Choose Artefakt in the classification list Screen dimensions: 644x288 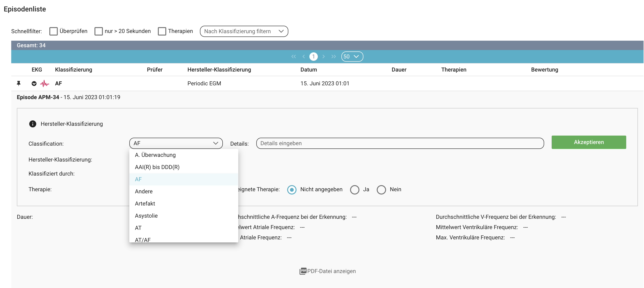(x=184, y=204)
